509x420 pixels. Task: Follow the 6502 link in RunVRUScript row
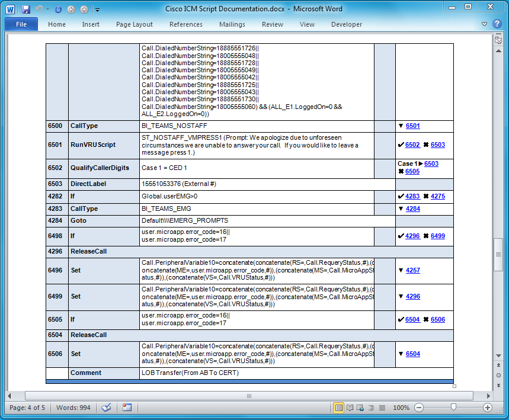click(x=412, y=145)
